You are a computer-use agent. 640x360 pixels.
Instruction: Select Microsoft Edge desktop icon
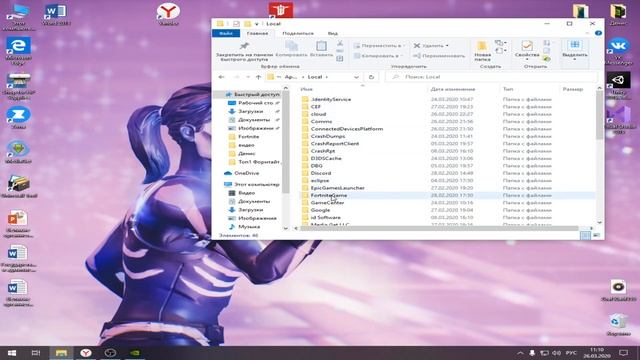(x=18, y=51)
